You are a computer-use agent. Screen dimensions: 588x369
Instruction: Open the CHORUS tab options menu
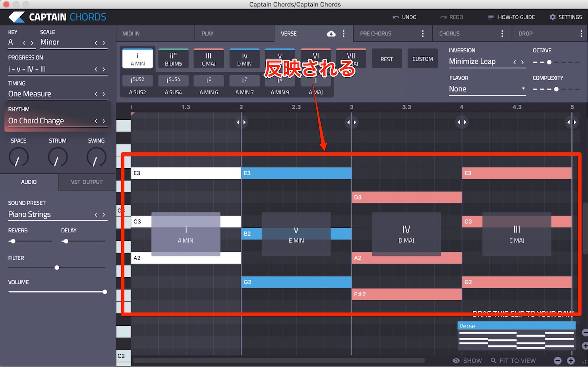point(502,34)
